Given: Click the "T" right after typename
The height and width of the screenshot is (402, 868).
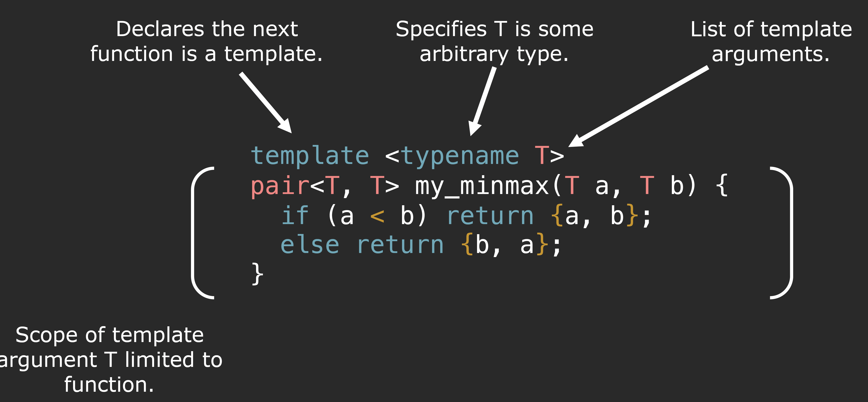Looking at the screenshot, I should (542, 155).
